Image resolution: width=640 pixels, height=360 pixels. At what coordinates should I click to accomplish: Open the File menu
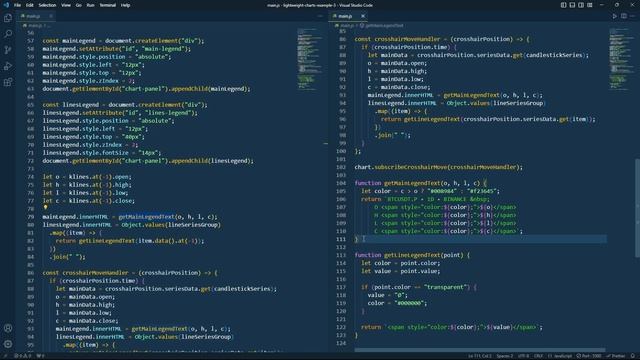(x=17, y=5)
